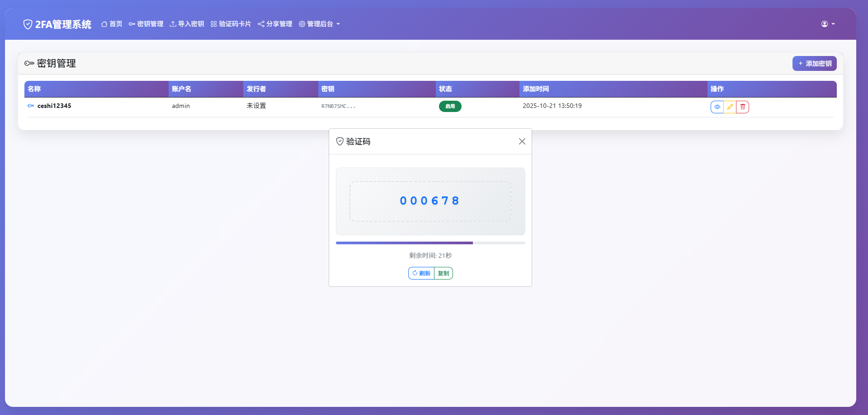The height and width of the screenshot is (415, 868).
Task: Open the user account dropdown at top right
Action: (828, 24)
